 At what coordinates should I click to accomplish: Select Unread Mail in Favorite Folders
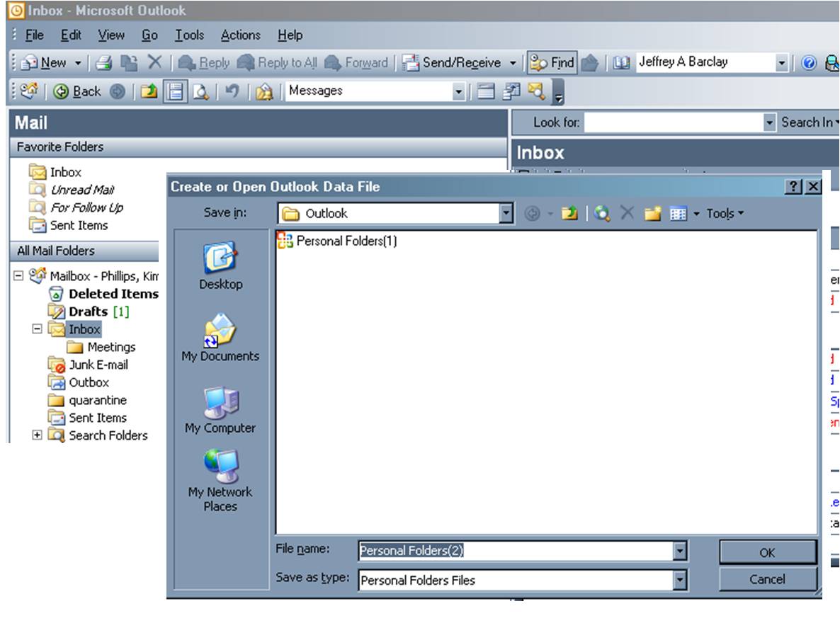[82, 190]
